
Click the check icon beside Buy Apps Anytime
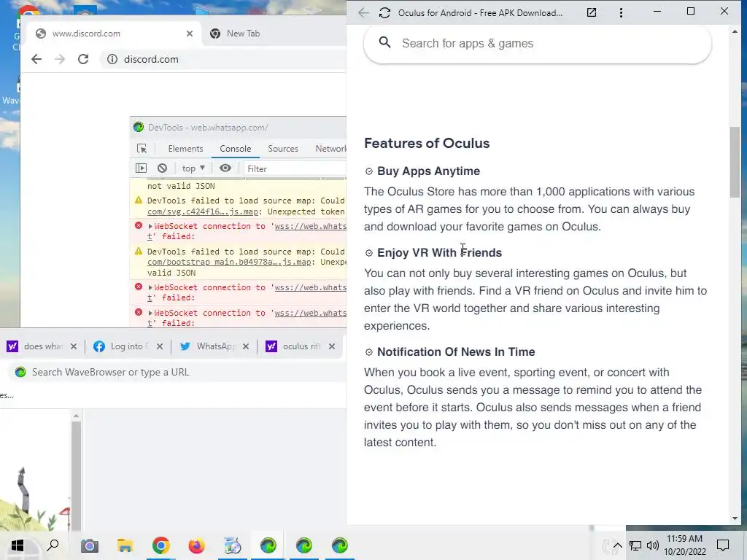pos(368,171)
